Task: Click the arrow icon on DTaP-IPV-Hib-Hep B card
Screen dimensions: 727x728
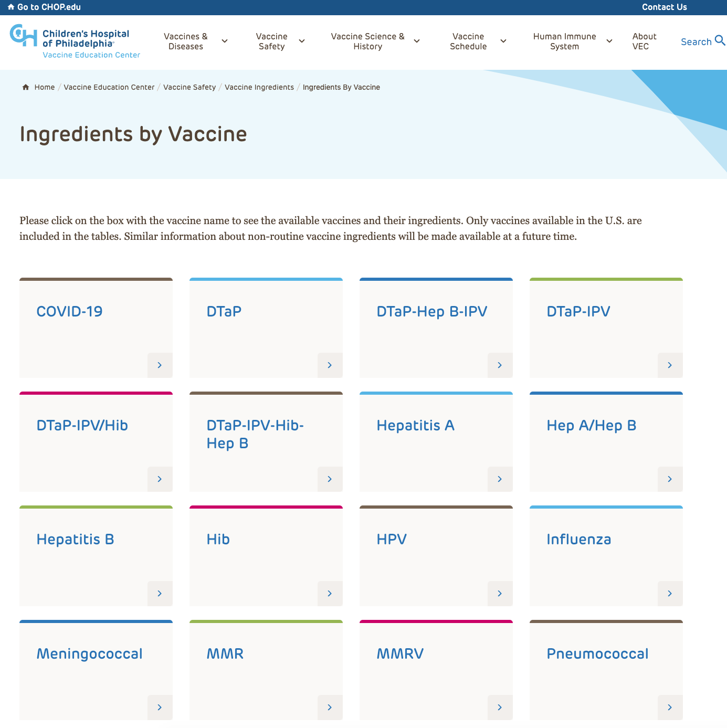Action: (x=330, y=479)
